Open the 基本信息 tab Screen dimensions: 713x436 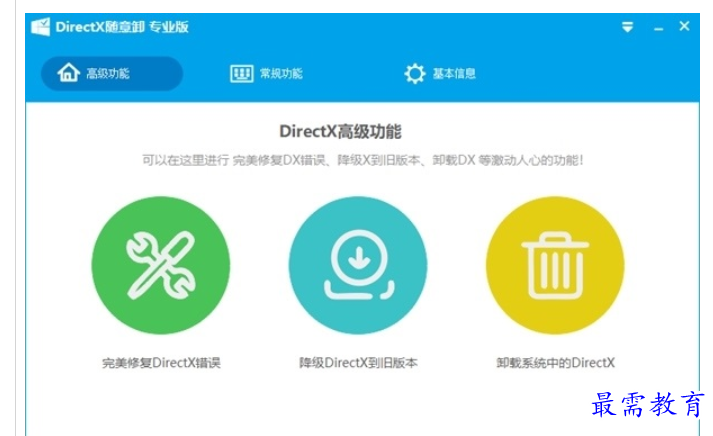[x=440, y=73]
